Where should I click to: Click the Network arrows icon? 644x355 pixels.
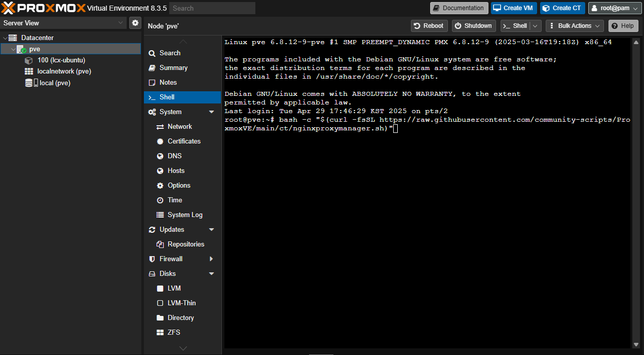point(160,127)
